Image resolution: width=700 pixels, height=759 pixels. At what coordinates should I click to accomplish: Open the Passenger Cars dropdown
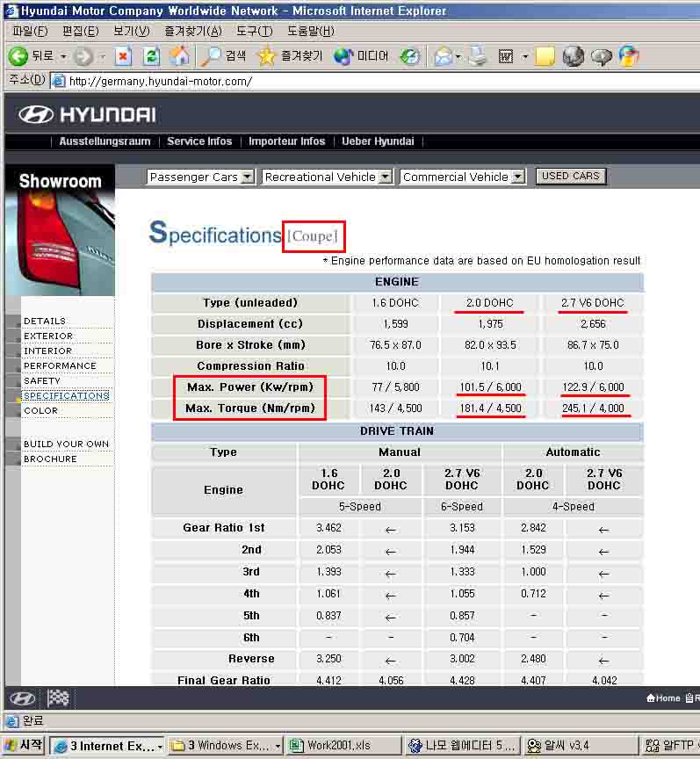(200, 177)
